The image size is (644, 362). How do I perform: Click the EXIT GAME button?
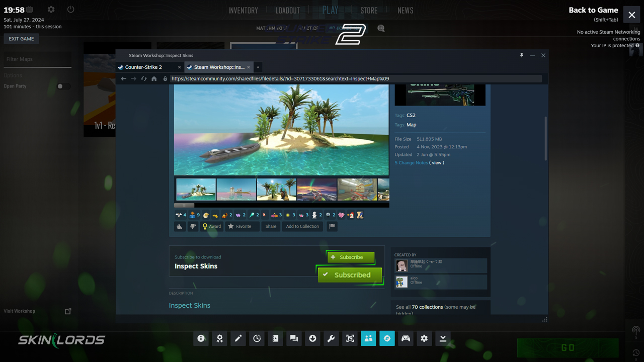tap(21, 39)
